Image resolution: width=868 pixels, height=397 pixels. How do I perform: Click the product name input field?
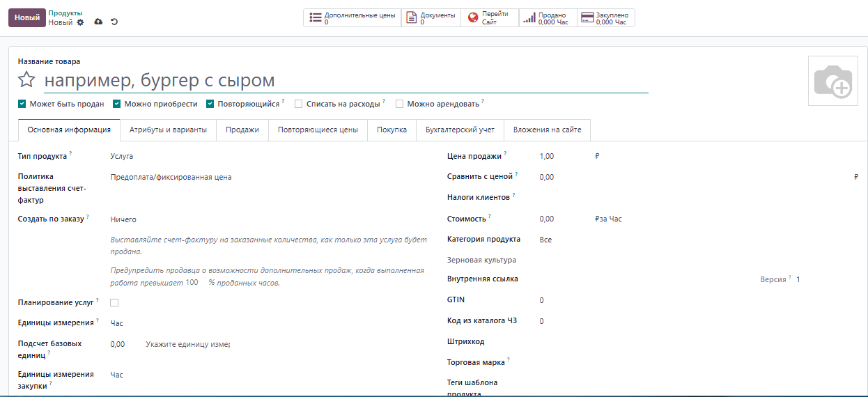click(x=346, y=81)
